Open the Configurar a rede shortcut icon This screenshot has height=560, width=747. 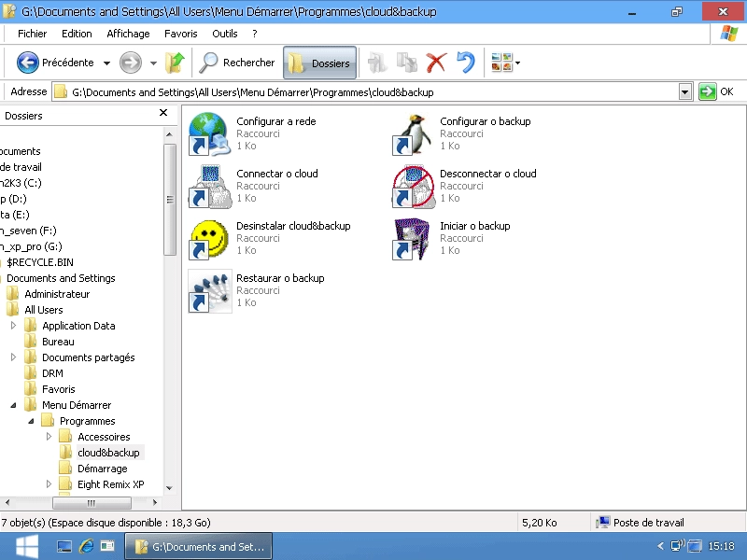[209, 133]
